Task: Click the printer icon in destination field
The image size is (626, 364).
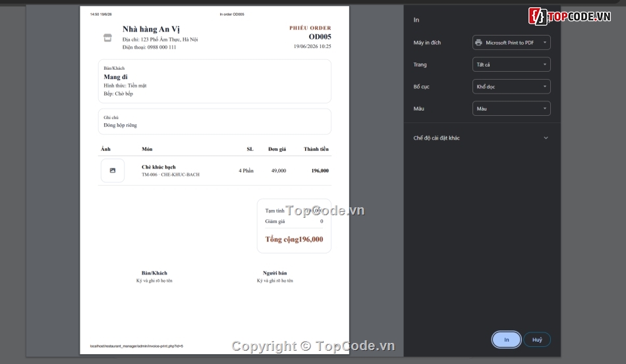Action: (478, 43)
